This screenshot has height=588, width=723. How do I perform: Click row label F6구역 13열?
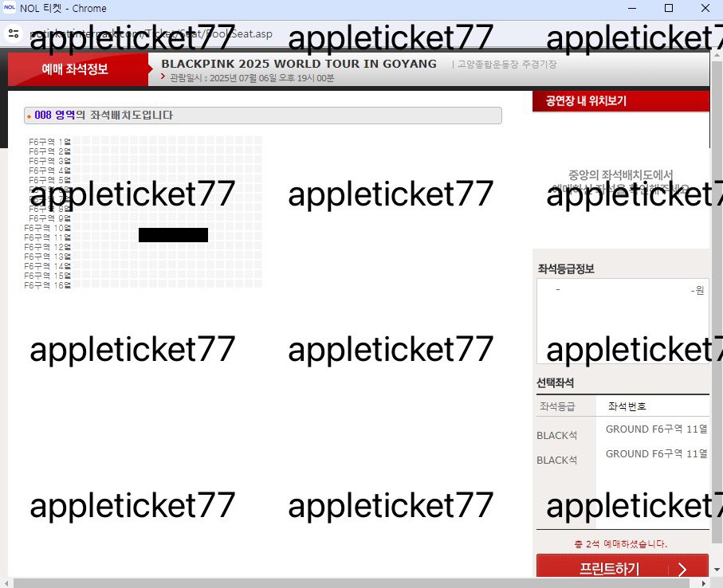click(48, 257)
